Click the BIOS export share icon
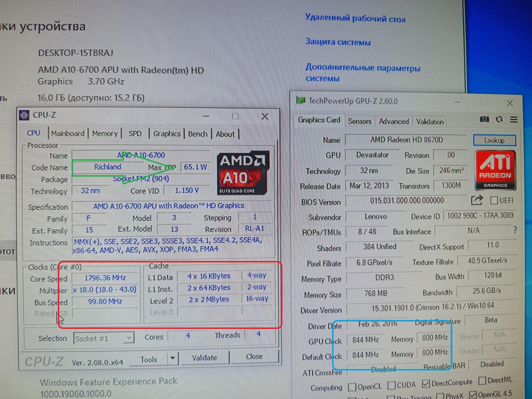 (x=476, y=200)
